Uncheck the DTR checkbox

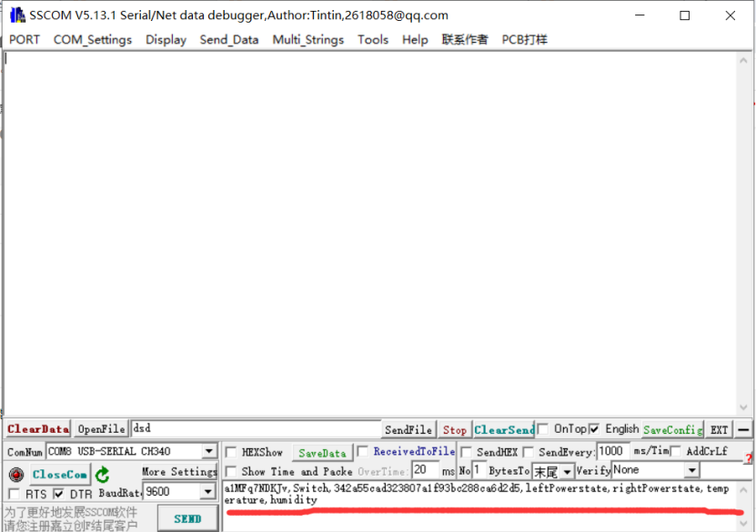(59, 494)
